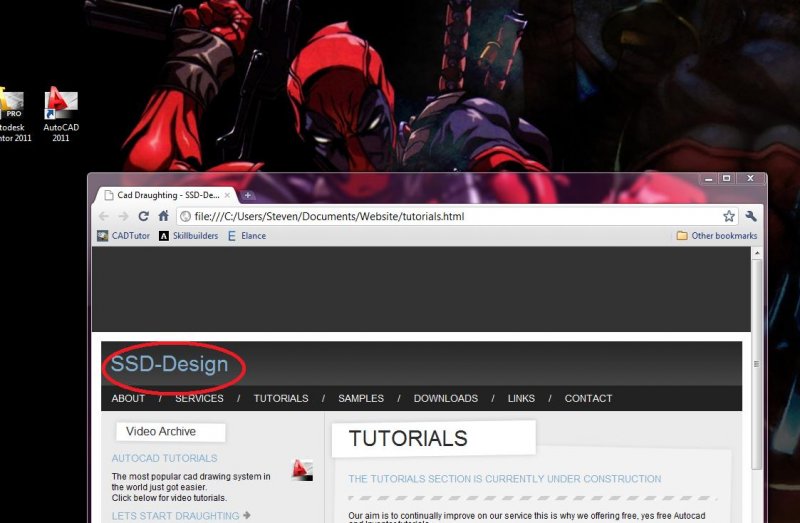800x523 pixels.
Task: Click the large TUTORIALS page heading
Action: click(x=408, y=439)
